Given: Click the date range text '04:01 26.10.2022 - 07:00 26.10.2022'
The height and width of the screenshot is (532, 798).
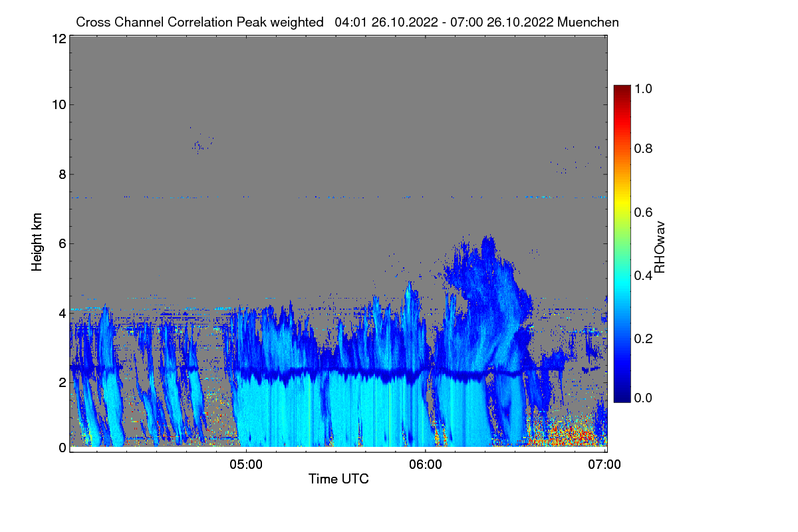Looking at the screenshot, I should pyautogui.click(x=445, y=23).
